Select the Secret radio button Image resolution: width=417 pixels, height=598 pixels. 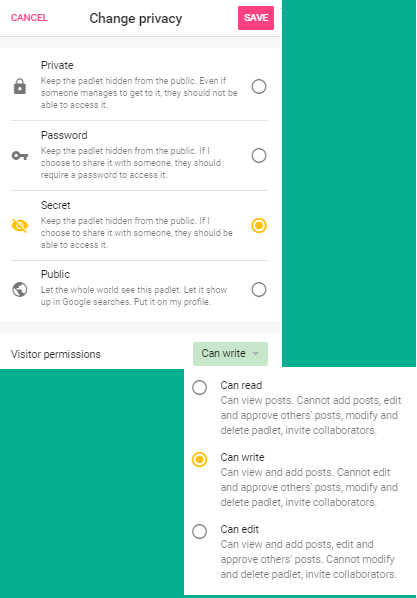point(259,225)
